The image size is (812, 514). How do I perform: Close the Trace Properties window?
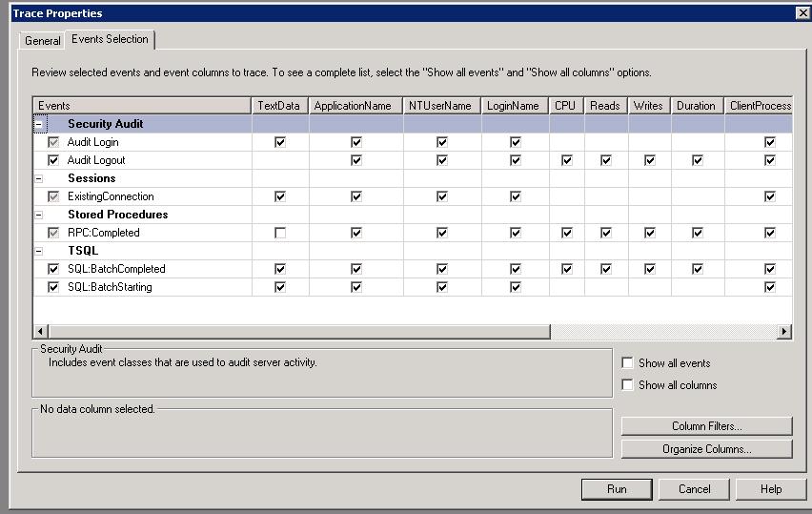pyautogui.click(x=802, y=13)
